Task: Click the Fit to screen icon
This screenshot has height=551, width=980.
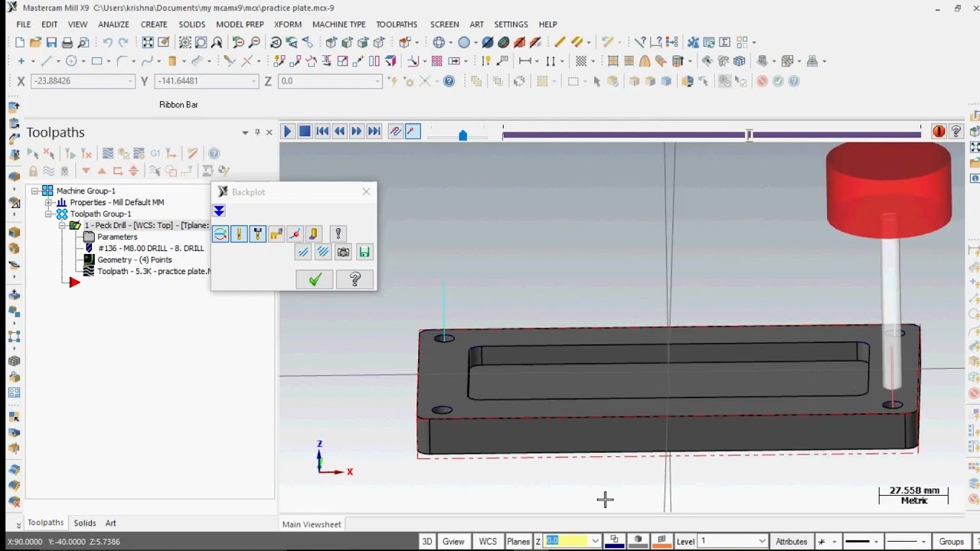Action: [x=148, y=43]
